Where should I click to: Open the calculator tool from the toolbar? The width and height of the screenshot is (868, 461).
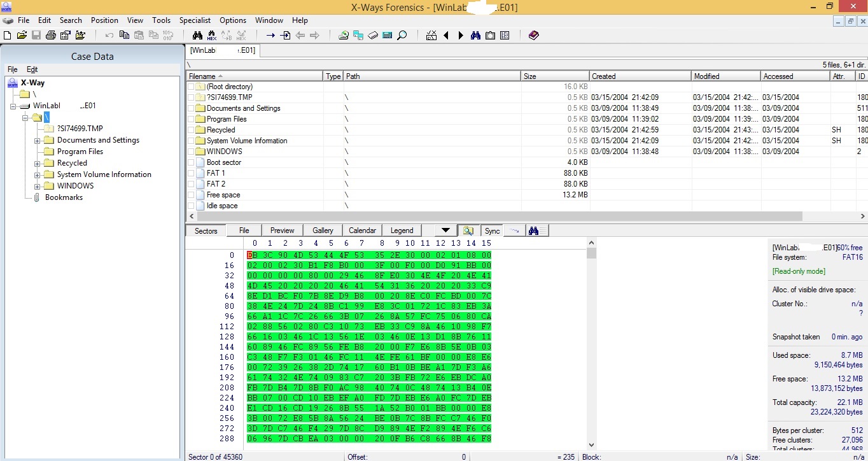click(x=387, y=35)
